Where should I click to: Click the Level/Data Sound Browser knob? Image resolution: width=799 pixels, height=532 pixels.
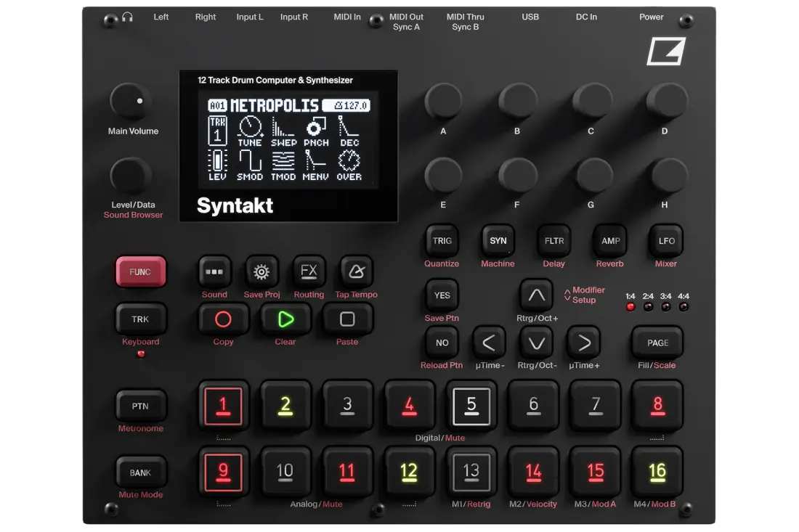(131, 176)
